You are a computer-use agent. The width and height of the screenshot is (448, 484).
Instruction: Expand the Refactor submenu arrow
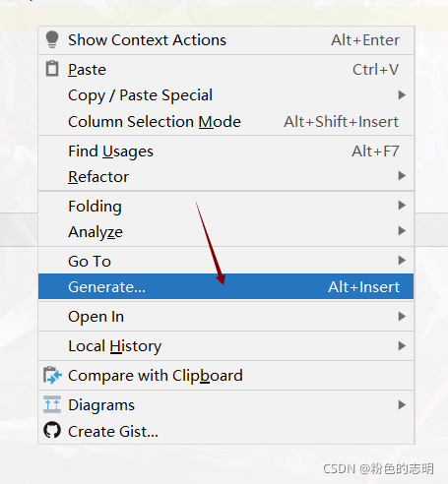click(x=402, y=176)
